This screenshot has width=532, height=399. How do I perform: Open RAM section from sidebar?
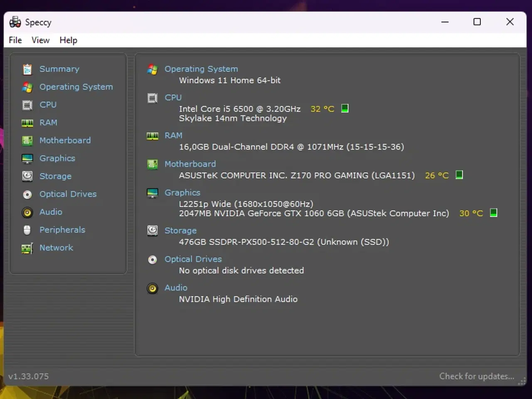pos(48,123)
